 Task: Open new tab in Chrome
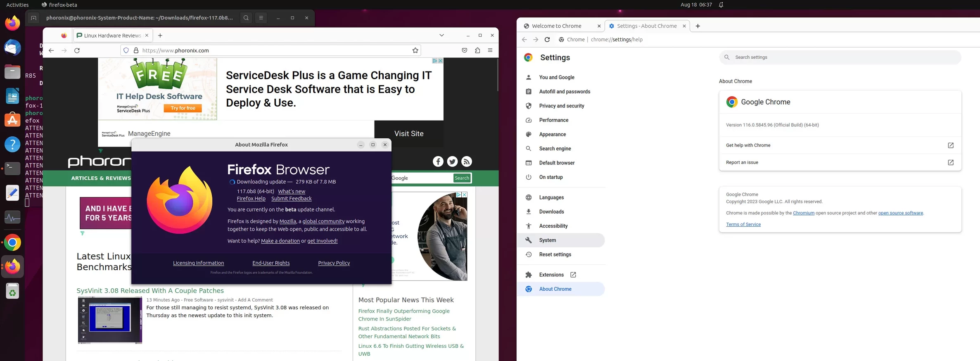(x=698, y=26)
